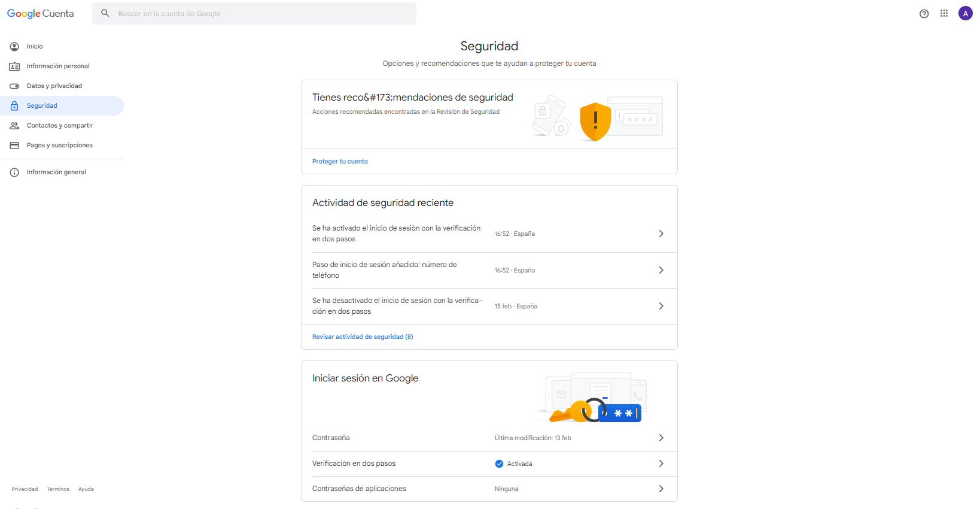Select Seguridad in the left navigation
Screen dimensions: 980x509
[42, 105]
